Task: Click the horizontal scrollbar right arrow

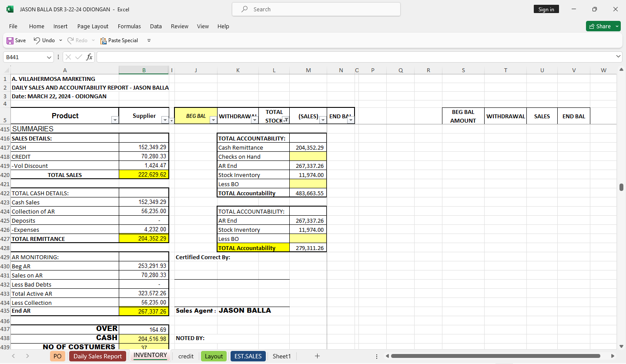Action: coord(613,356)
